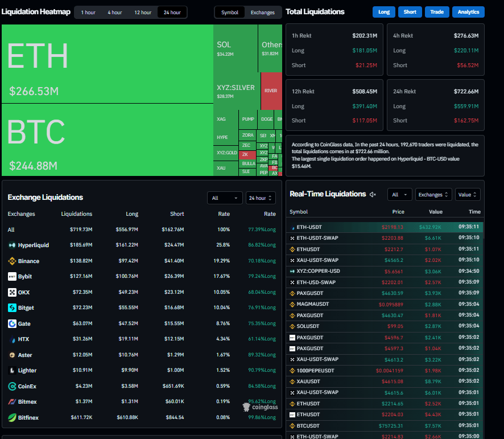Mute real-time liquidation sound via speaker icon
The height and width of the screenshot is (439, 504).
point(373,194)
